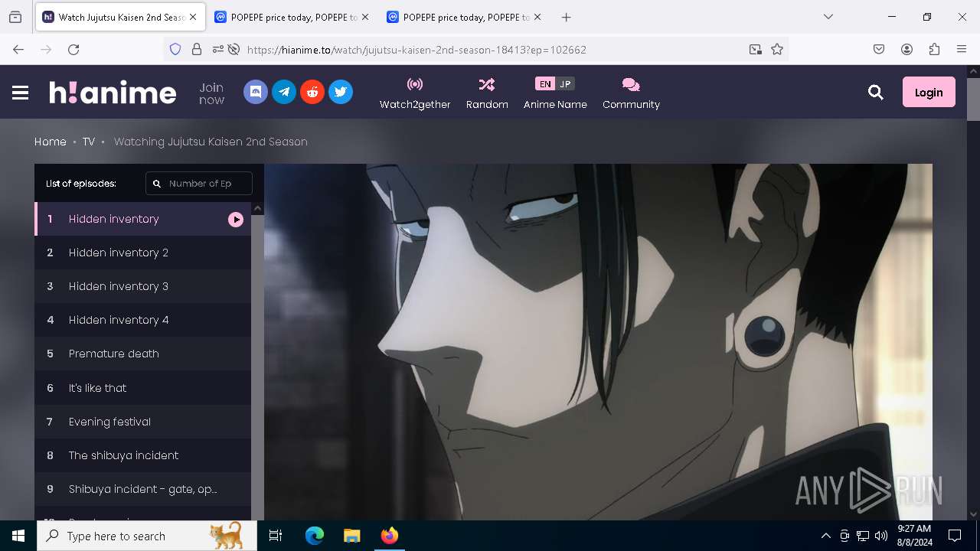
Task: Go back one page
Action: [18, 49]
